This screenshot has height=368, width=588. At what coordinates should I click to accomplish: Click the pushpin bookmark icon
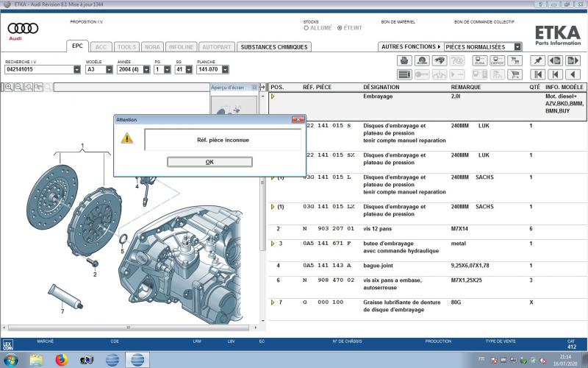coord(538,60)
